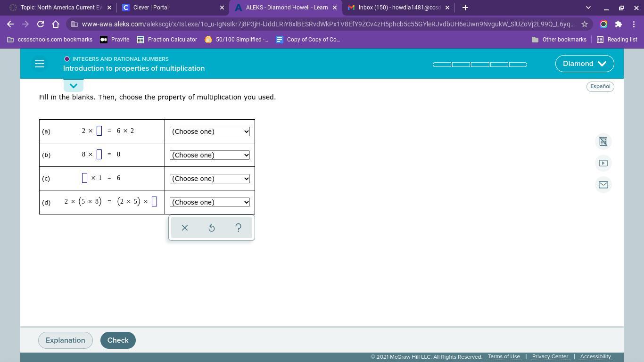The image size is (644, 362).
Task: Click the undo arrow button
Action: (212, 228)
